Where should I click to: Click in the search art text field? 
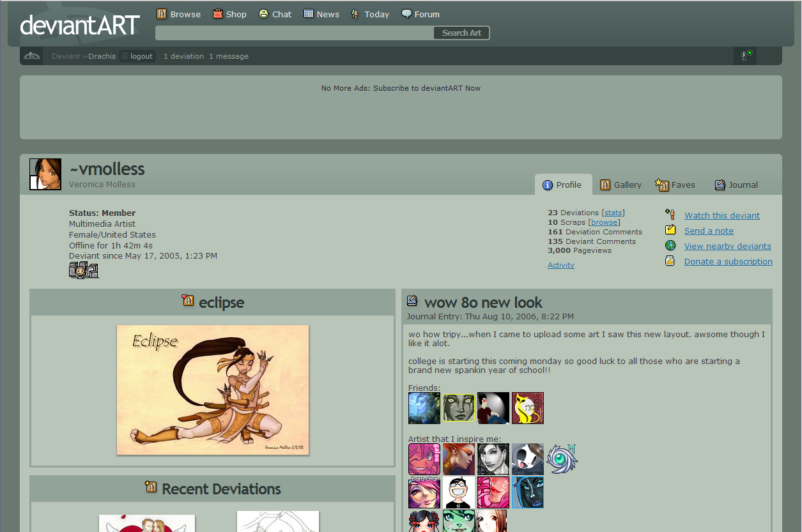tap(294, 33)
